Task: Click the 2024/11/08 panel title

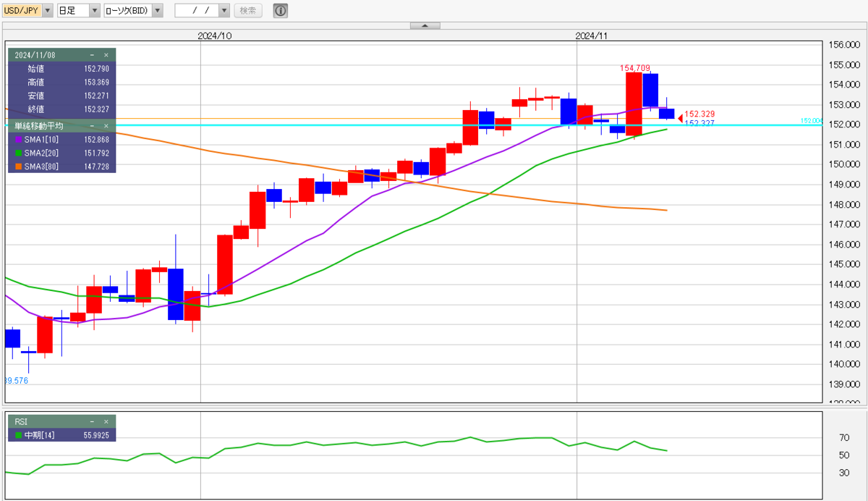Action: tap(35, 55)
